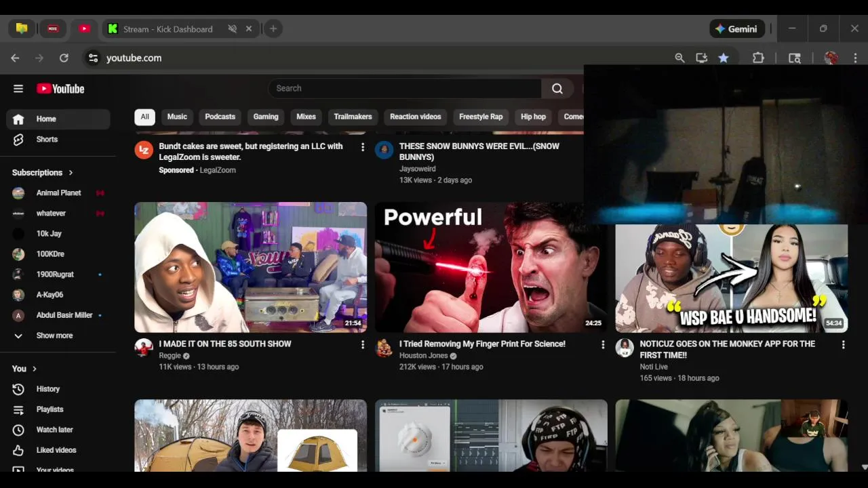
Task: Open site information icon in address bar
Action: click(x=93, y=58)
